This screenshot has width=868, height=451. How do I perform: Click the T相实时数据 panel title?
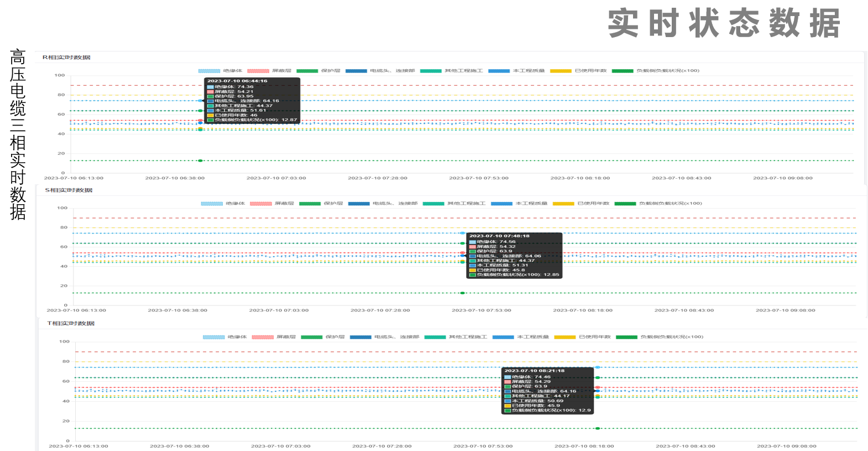[71, 324]
